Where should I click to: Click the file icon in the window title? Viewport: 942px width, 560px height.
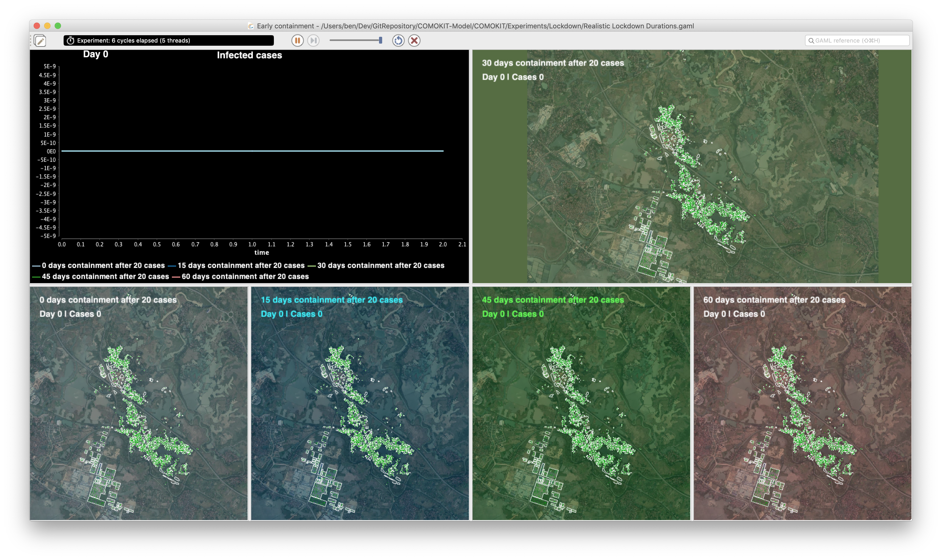[x=251, y=26]
